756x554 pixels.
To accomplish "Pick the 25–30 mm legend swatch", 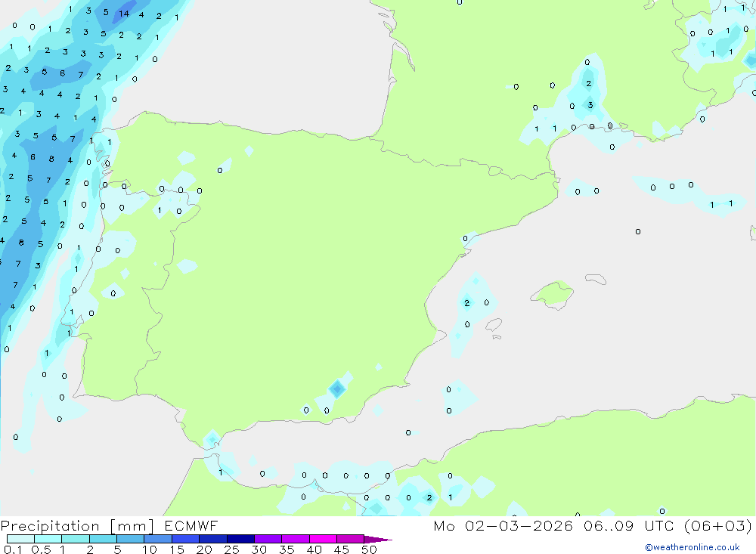I will click(240, 539).
